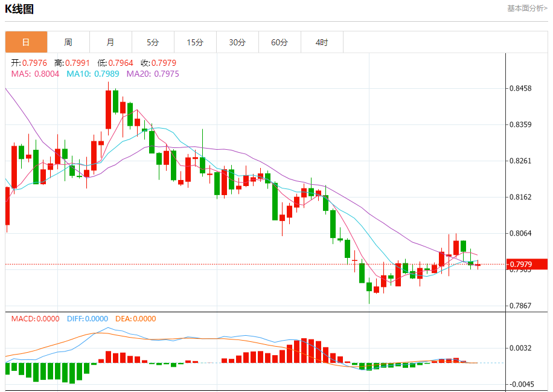The height and width of the screenshot is (392, 553).
Task: Switch to the 周 weekly tab
Action: (x=68, y=42)
